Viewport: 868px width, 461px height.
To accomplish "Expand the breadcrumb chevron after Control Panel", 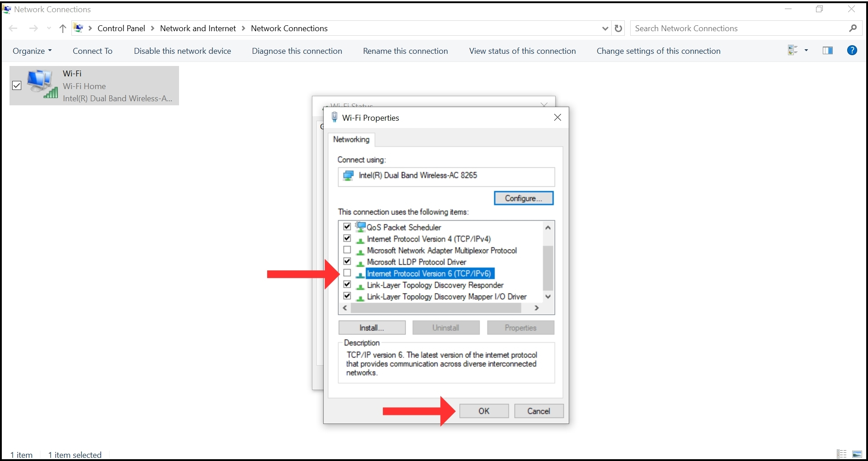I will pos(152,28).
